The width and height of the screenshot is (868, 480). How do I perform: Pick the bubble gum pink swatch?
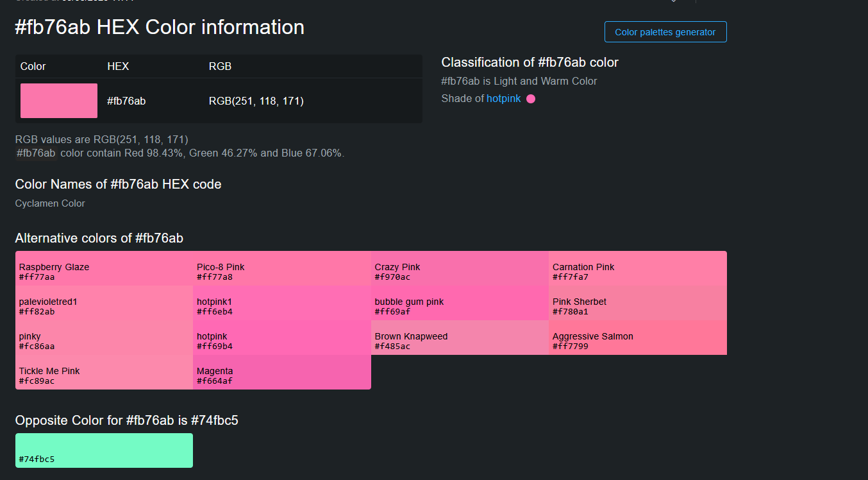point(460,303)
